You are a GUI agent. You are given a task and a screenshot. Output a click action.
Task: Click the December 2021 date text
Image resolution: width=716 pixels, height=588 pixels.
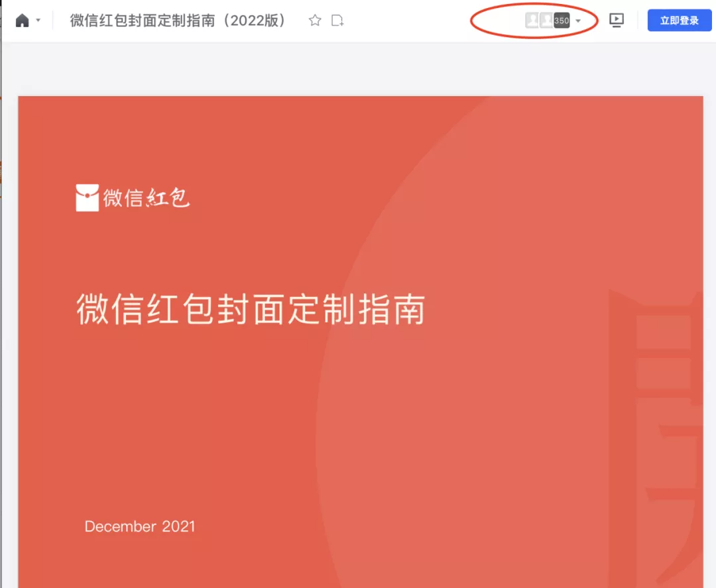[139, 526]
